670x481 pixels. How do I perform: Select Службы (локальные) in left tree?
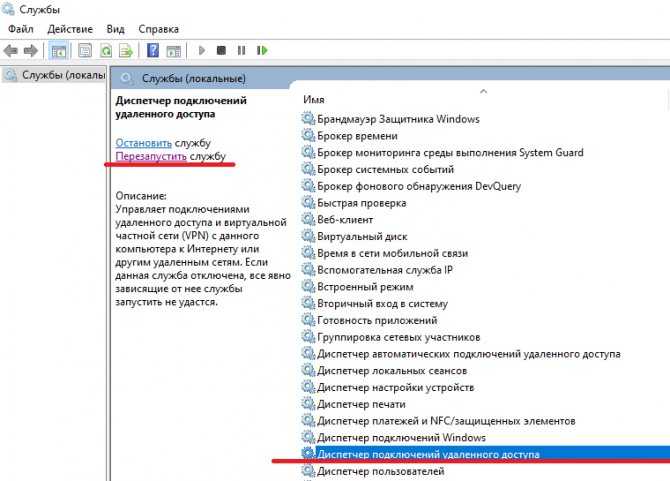pyautogui.click(x=54, y=75)
